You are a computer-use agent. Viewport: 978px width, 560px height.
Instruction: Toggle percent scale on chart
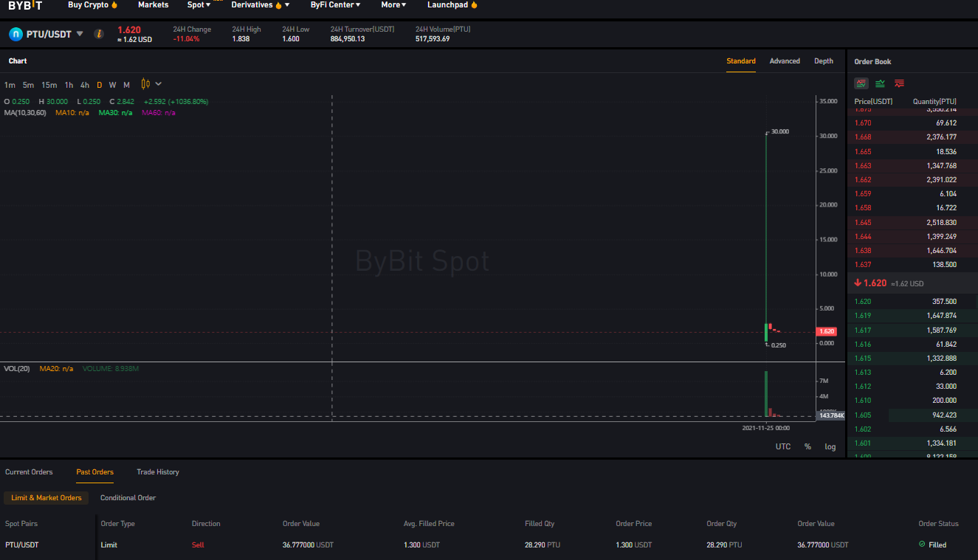(807, 446)
